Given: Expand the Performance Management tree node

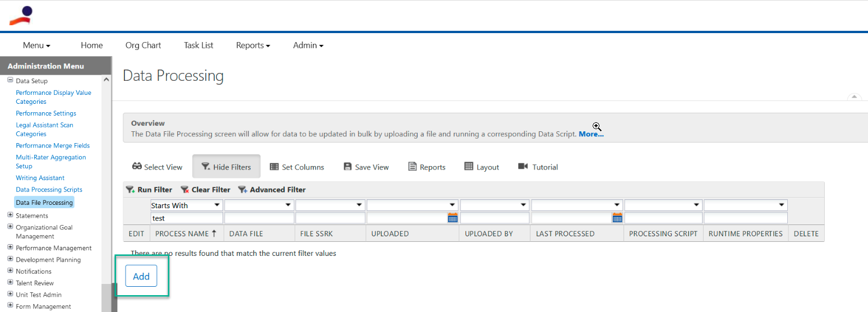Looking at the screenshot, I should [x=10, y=247].
